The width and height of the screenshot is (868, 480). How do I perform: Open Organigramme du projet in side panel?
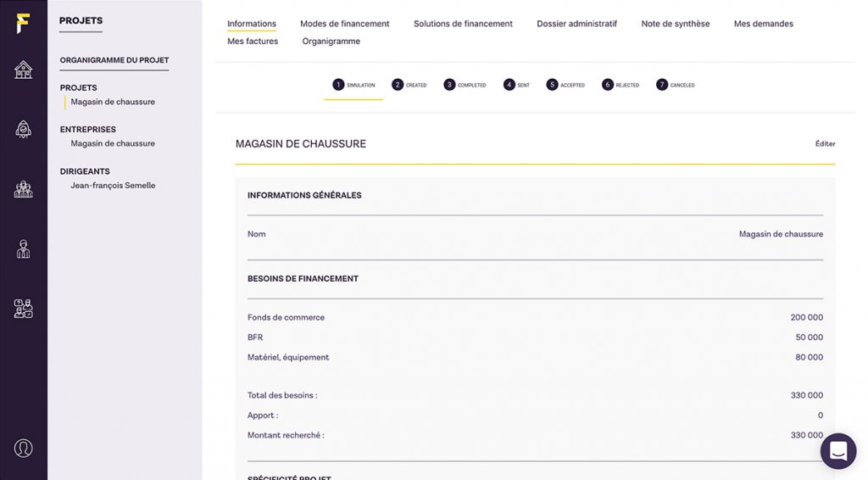(114, 61)
